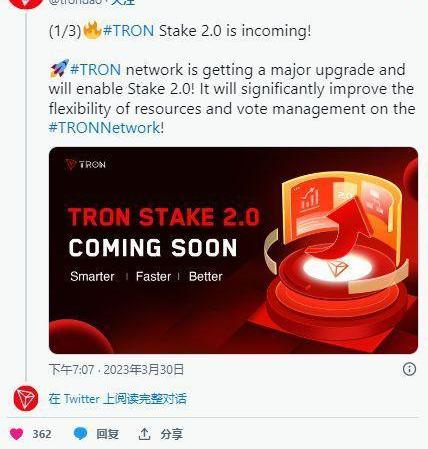Click the red avatar at the top
Viewport: 428px width, 449px height.
pyautogui.click(x=26, y=3)
